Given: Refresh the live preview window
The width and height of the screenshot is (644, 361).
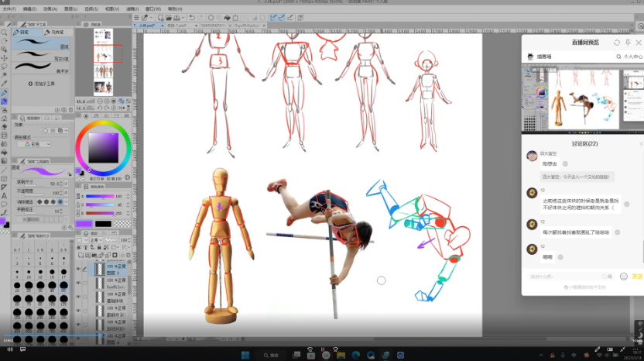Looking at the screenshot, I should [616, 43].
